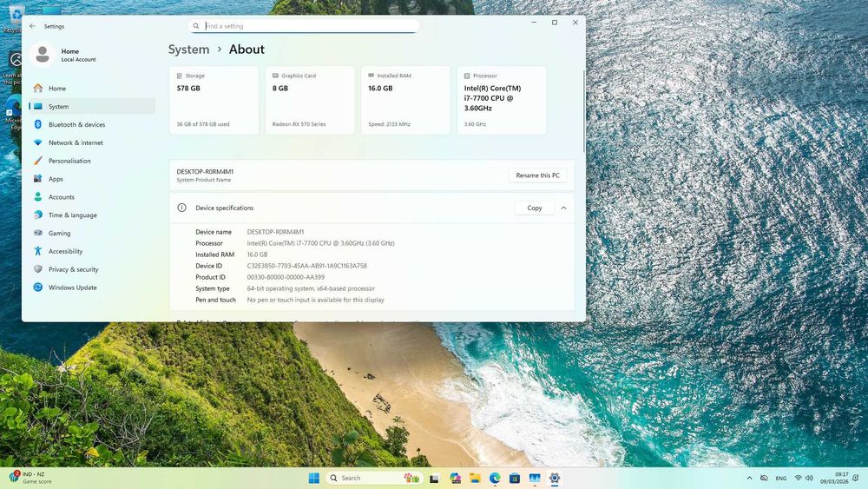This screenshot has width=868, height=489.
Task: Open the Microsoft 365 Copilot taskbar icon
Action: point(455,478)
